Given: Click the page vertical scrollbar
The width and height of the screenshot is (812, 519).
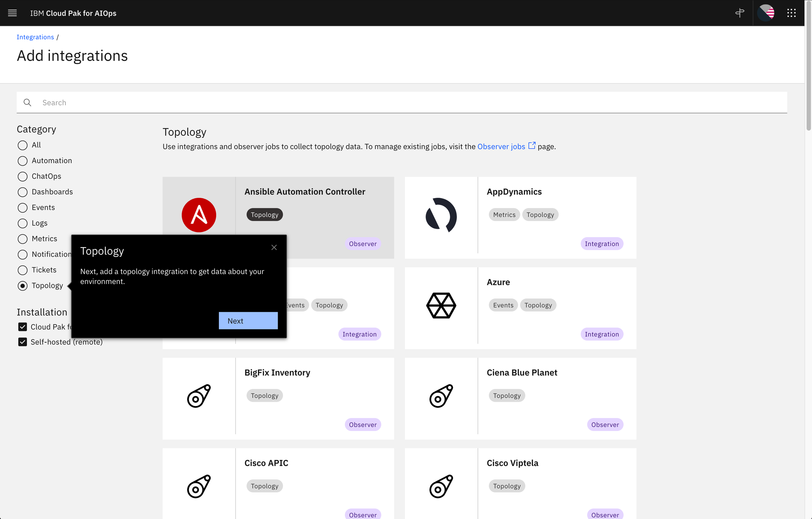Looking at the screenshot, I should [808, 66].
